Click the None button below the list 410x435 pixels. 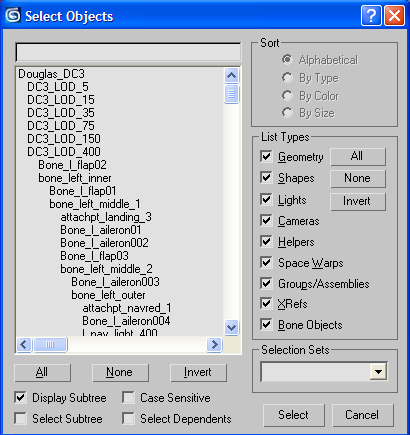tap(120, 372)
